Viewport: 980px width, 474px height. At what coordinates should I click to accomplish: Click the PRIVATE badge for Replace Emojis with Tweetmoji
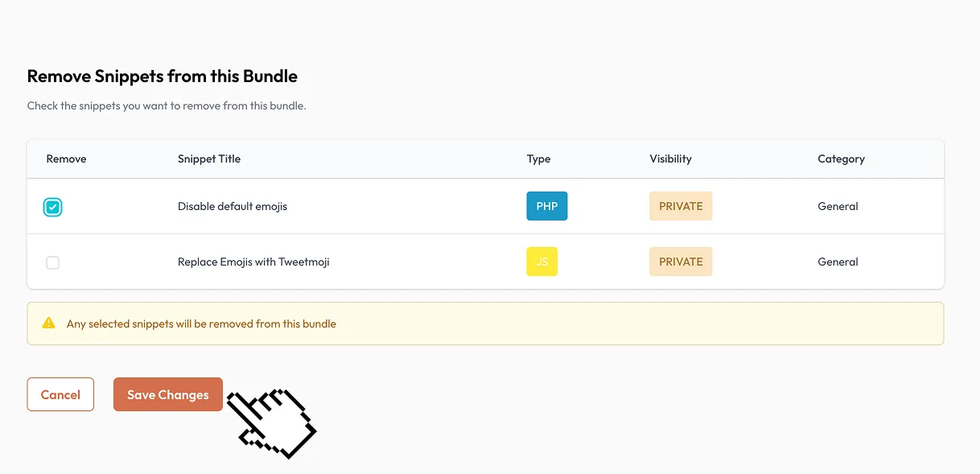pos(681,262)
